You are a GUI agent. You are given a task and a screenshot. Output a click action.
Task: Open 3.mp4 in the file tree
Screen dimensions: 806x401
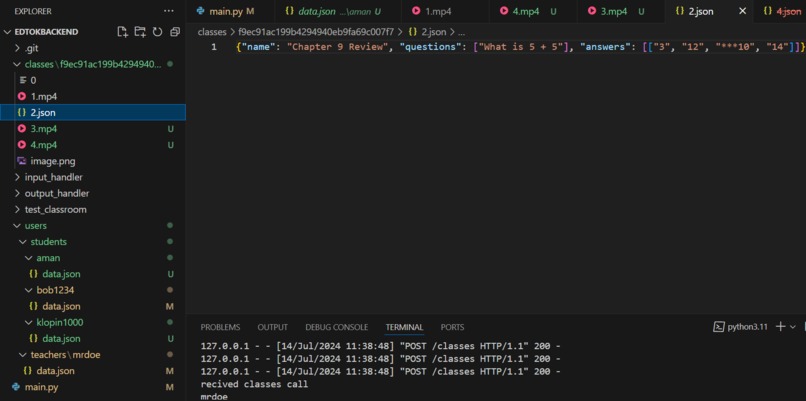[x=93, y=129]
